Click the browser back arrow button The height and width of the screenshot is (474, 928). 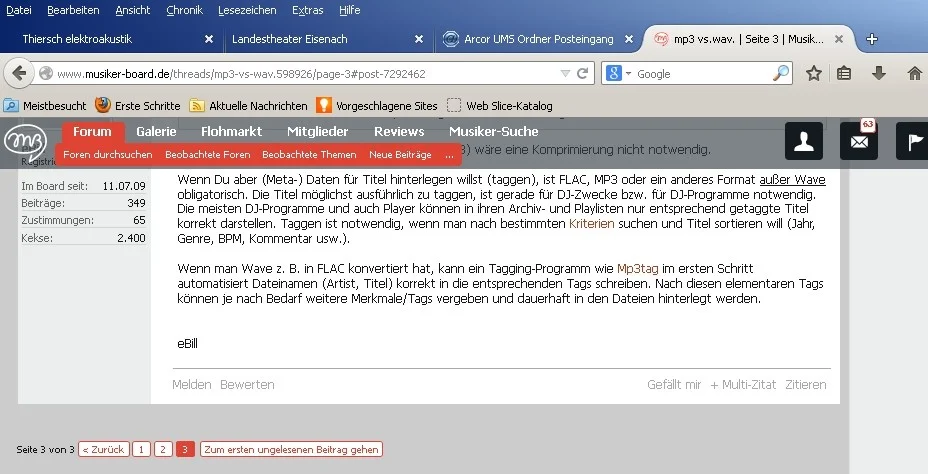[x=18, y=73]
